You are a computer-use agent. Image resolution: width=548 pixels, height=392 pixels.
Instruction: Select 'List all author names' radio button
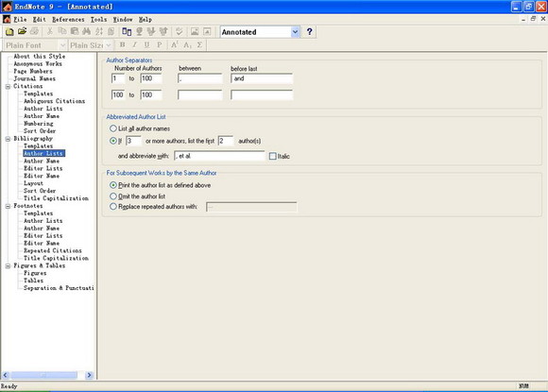[112, 128]
